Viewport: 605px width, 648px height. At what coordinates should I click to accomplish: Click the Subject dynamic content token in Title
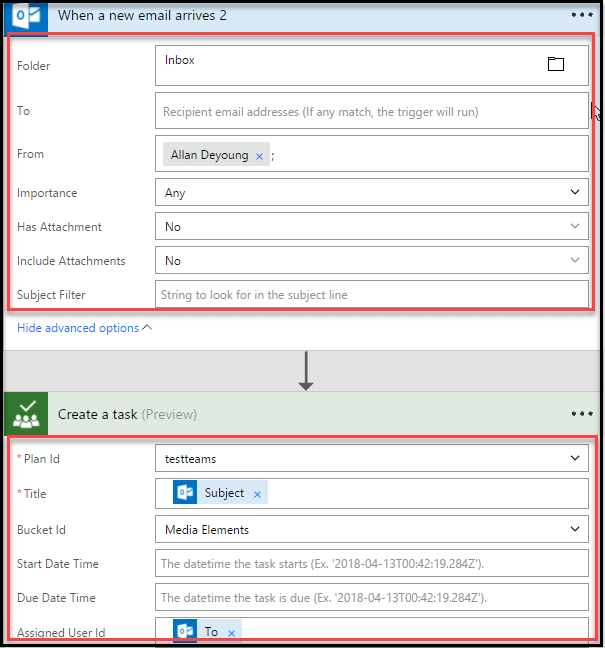coord(223,494)
